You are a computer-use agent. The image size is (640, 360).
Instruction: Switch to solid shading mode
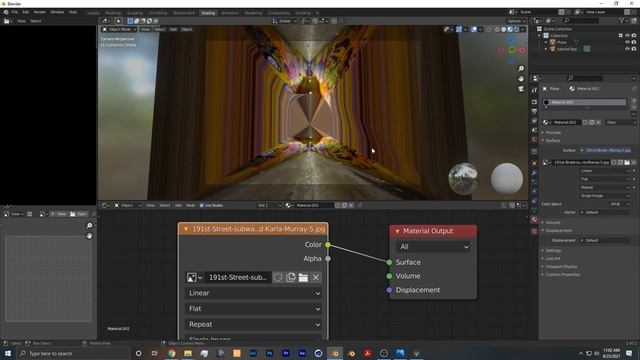(x=503, y=29)
